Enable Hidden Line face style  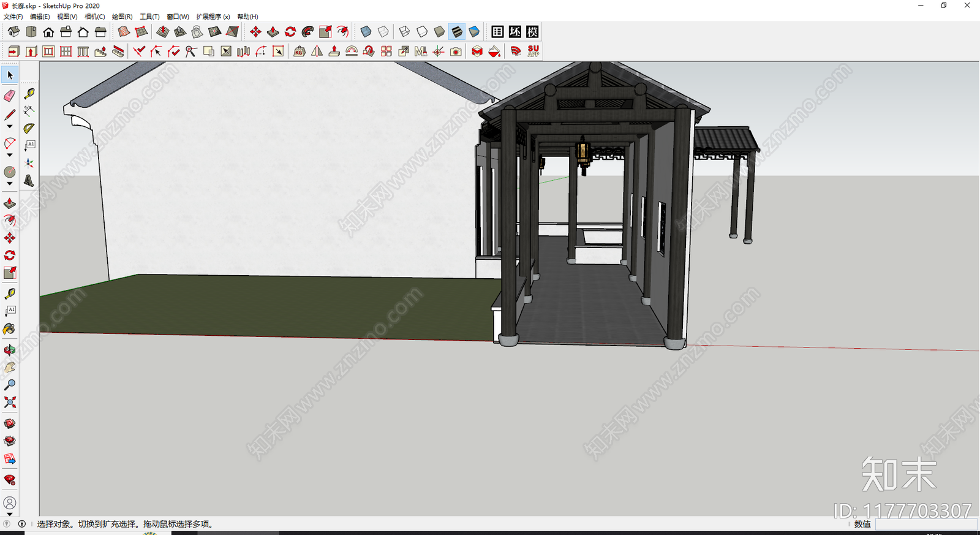click(x=422, y=32)
